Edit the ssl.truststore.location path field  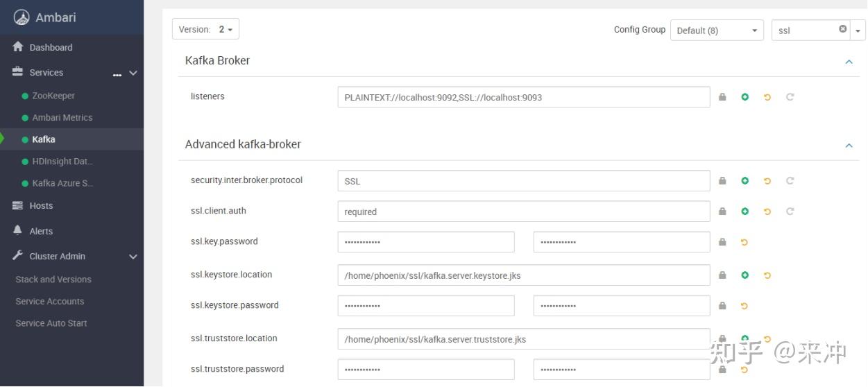524,339
